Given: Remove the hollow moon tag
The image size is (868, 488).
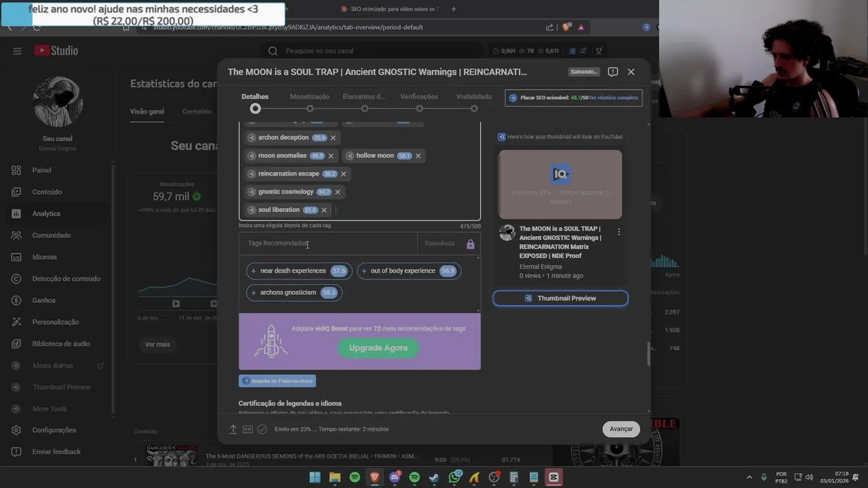Looking at the screenshot, I should pyautogui.click(x=418, y=156).
